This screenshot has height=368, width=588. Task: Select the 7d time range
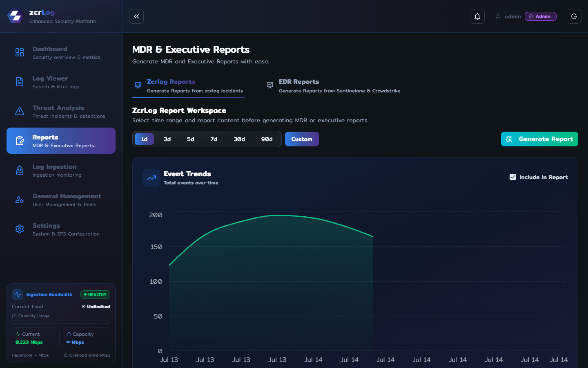click(214, 139)
